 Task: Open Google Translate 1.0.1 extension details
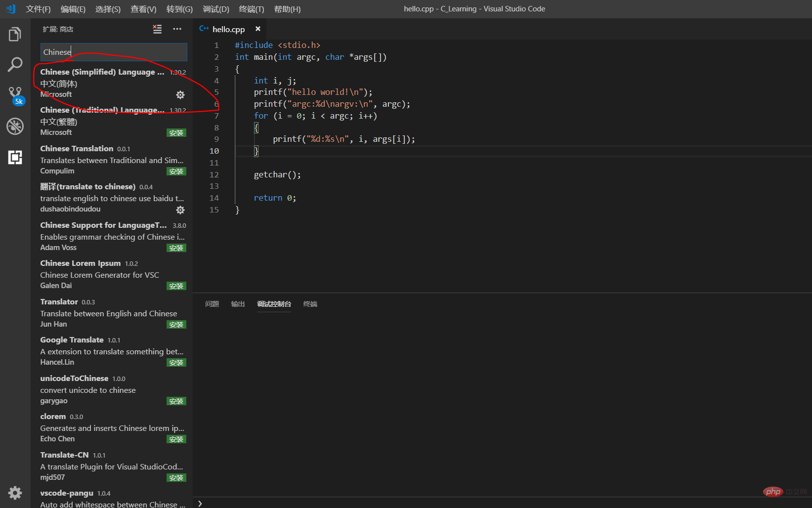click(x=112, y=351)
